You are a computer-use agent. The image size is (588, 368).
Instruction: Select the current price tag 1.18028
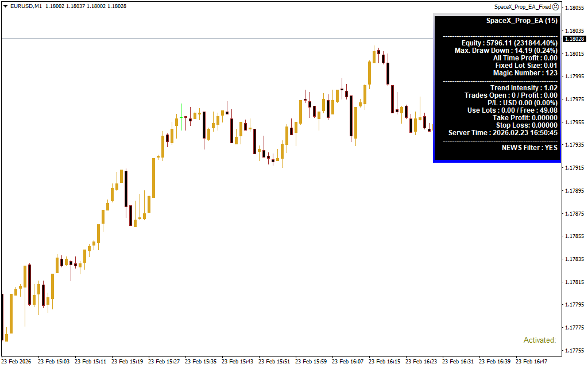click(x=574, y=39)
